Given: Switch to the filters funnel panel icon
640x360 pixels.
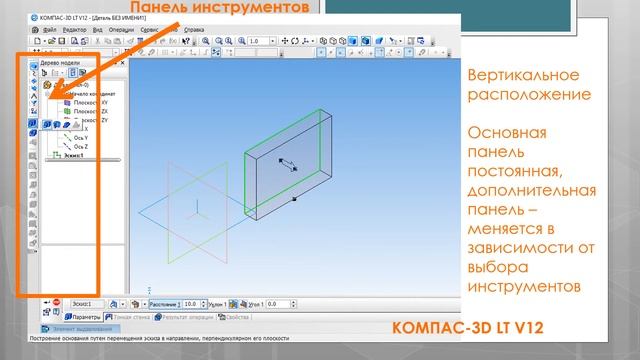Looking at the screenshot, I should point(33,103).
